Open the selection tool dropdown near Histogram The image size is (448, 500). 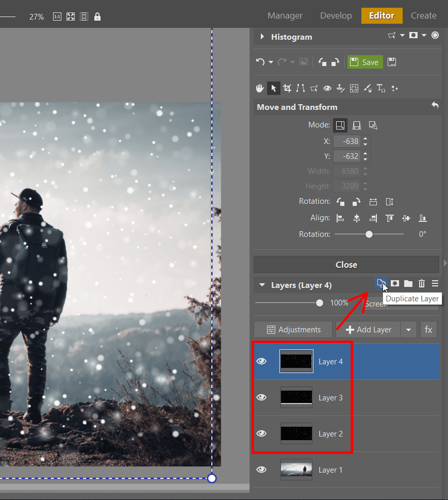pyautogui.click(x=403, y=36)
